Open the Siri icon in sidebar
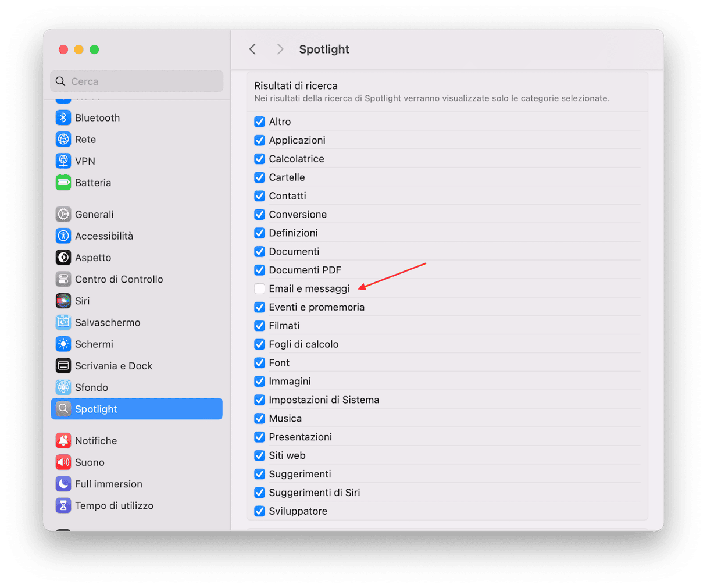The width and height of the screenshot is (707, 588). [63, 301]
